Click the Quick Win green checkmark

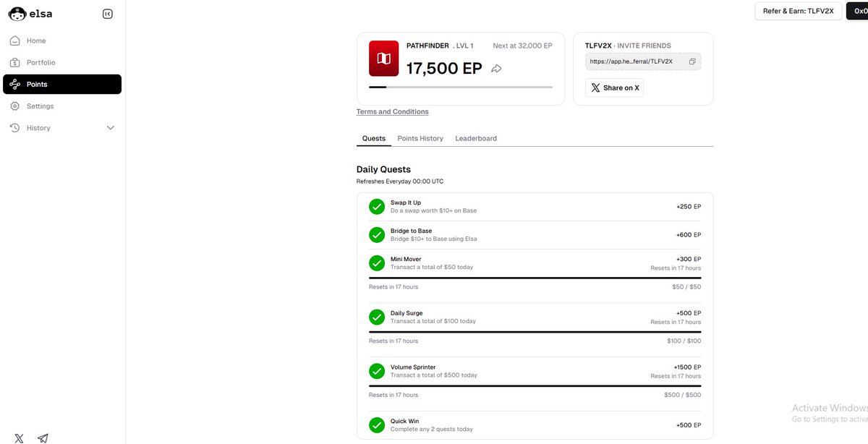377,425
